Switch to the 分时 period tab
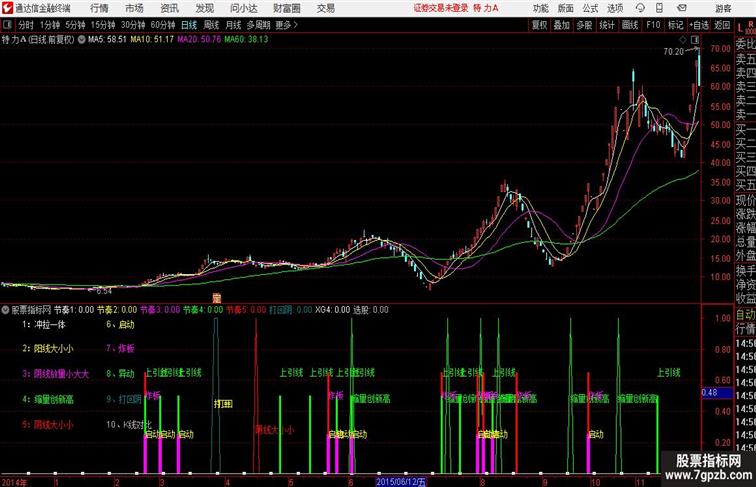This screenshot has height=487, width=756. click(x=26, y=25)
